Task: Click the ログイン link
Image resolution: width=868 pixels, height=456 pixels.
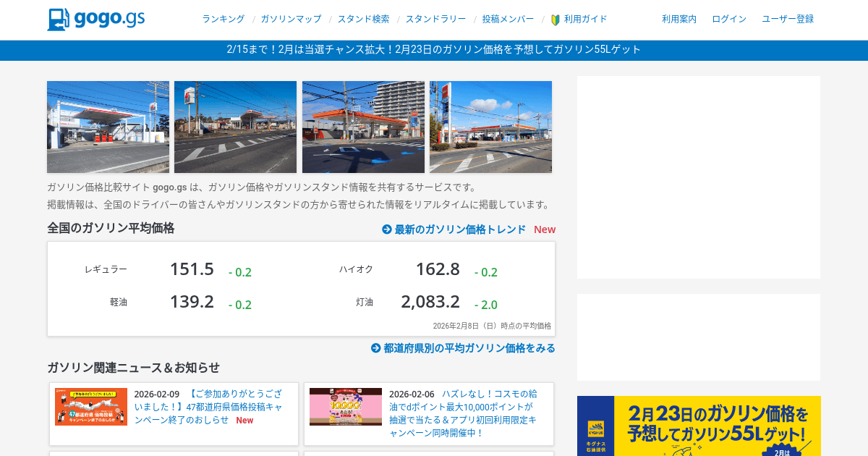Action: click(729, 20)
